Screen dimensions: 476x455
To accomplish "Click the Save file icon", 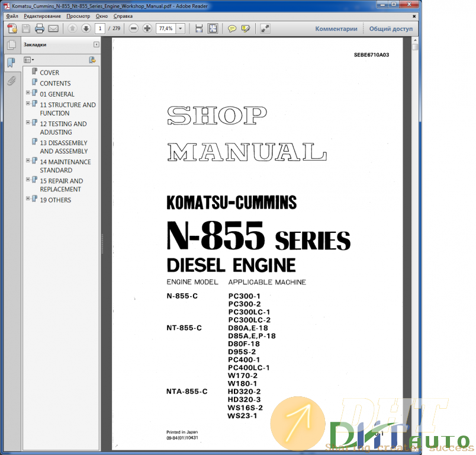I will coord(26,28).
